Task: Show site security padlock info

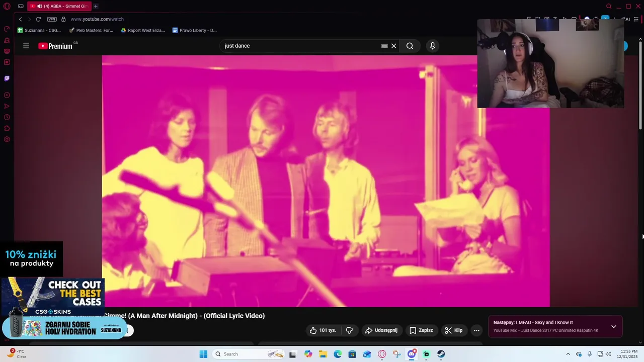Action: [63, 19]
